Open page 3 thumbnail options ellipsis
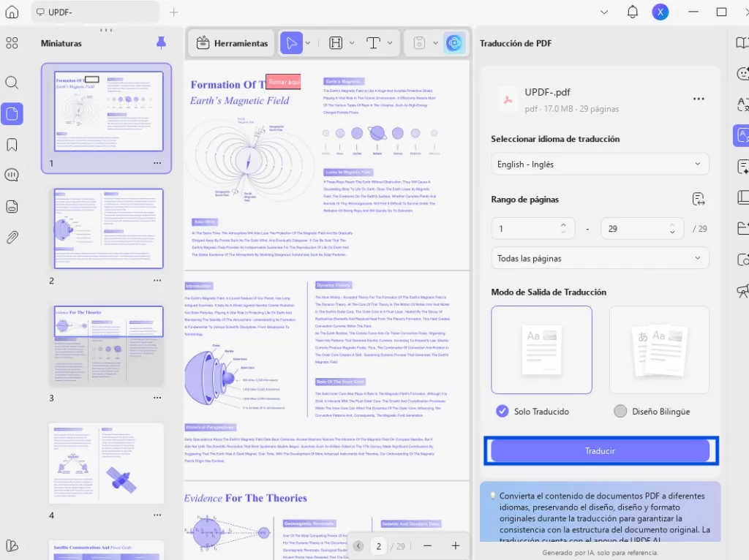The image size is (749, 560). pos(157,397)
